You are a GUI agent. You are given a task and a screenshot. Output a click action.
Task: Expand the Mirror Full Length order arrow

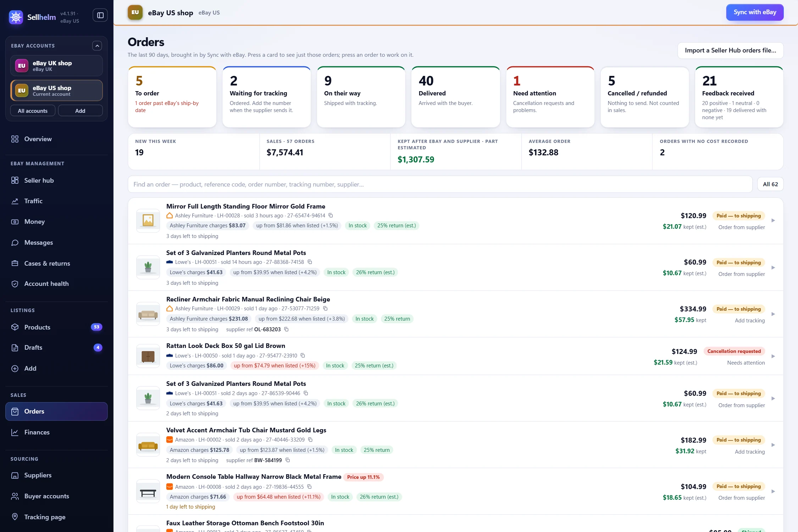pyautogui.click(x=773, y=221)
